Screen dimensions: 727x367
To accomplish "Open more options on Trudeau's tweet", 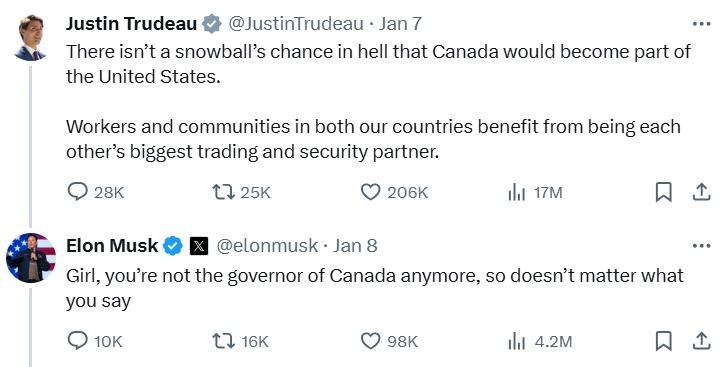I will pyautogui.click(x=701, y=24).
